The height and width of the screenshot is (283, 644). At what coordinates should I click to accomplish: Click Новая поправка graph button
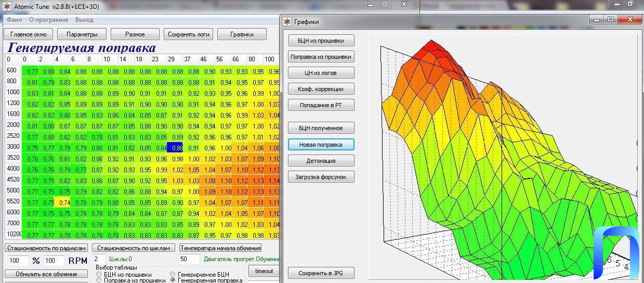[x=321, y=144]
